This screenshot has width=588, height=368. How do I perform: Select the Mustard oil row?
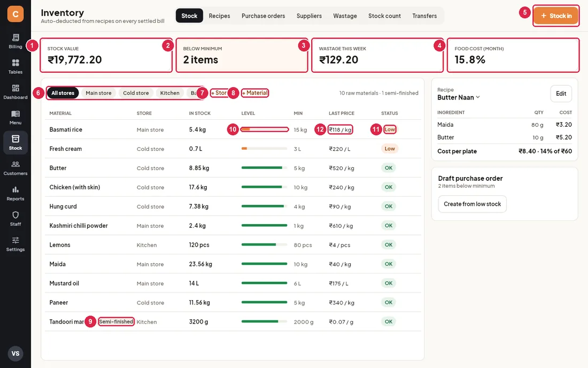(233, 283)
